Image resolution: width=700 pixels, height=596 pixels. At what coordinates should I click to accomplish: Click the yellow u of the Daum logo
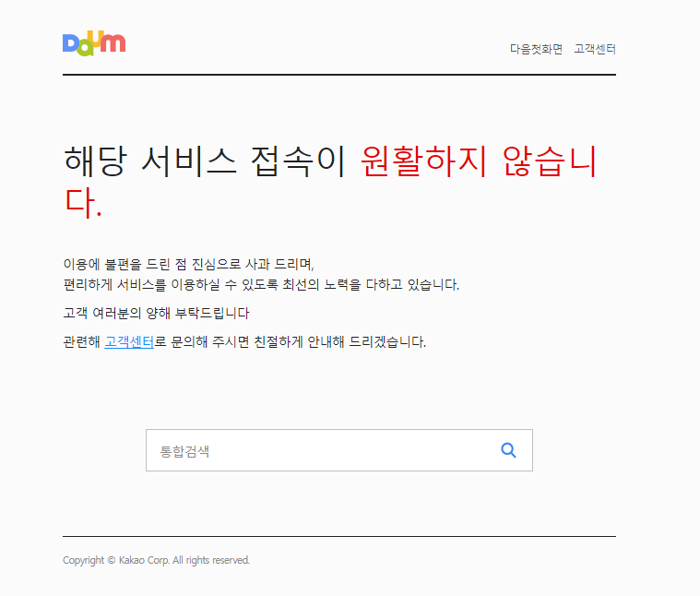click(95, 38)
